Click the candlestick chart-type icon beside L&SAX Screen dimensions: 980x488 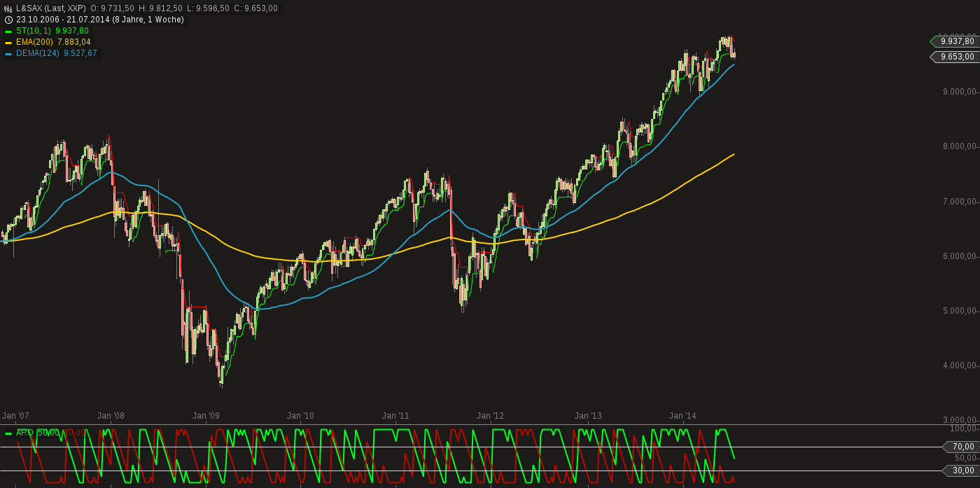8,8
